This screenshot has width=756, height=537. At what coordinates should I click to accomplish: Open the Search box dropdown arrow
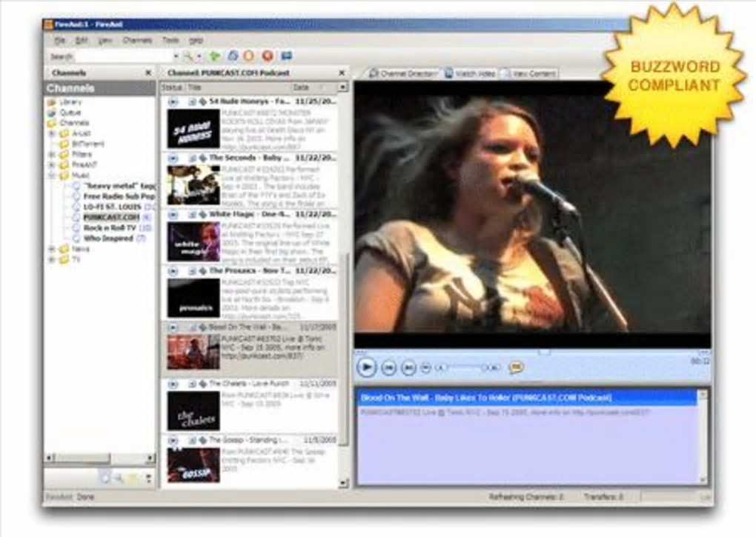pos(176,56)
